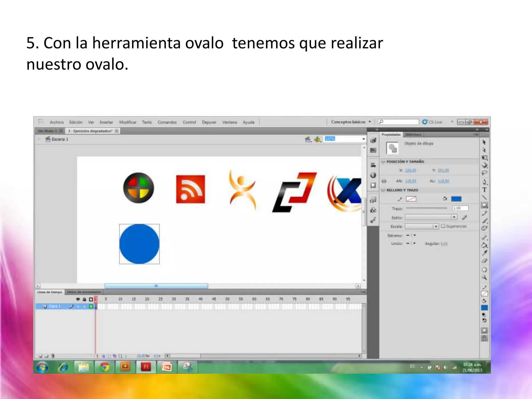This screenshot has width=532, height=399.
Task: Open the Swatches panel icon
Action: [x=373, y=150]
